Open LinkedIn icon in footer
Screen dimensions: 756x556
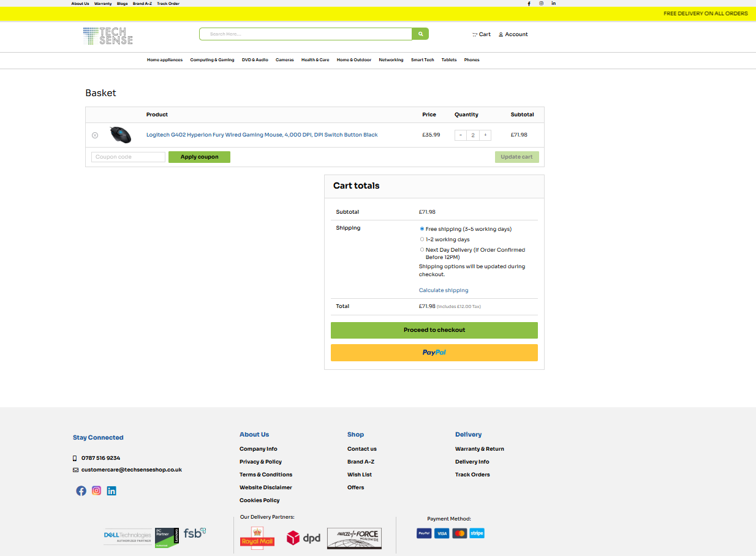[x=112, y=490]
